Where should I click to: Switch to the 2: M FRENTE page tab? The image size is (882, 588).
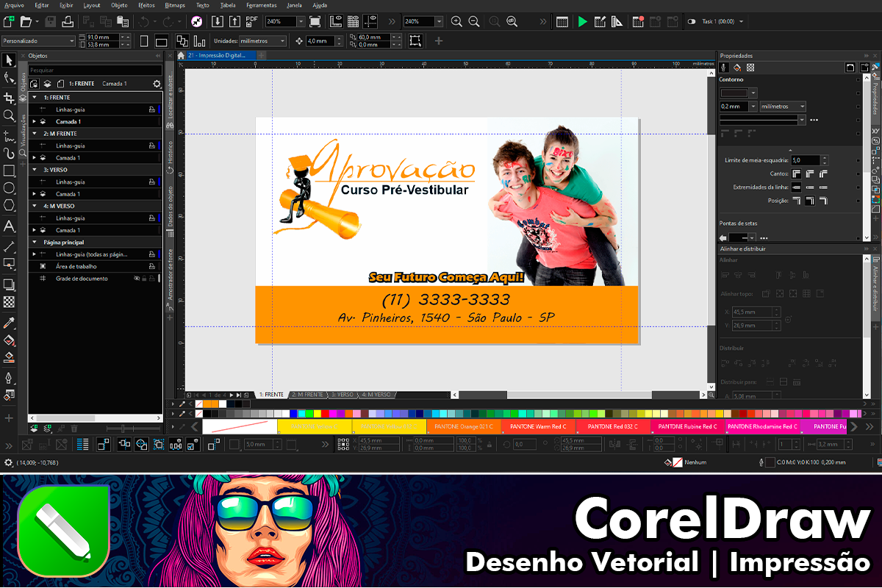(307, 395)
